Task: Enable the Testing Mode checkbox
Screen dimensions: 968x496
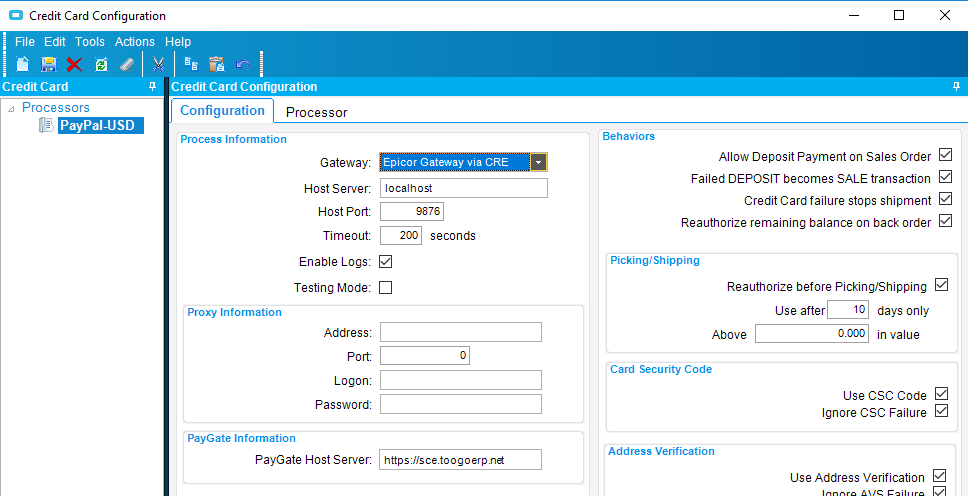Action: (385, 287)
